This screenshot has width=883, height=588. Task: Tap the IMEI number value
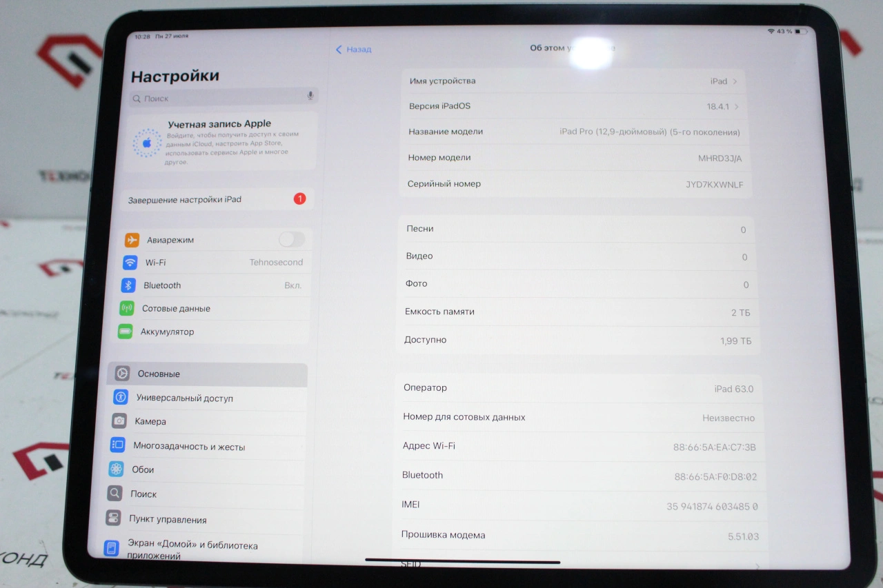click(x=713, y=507)
